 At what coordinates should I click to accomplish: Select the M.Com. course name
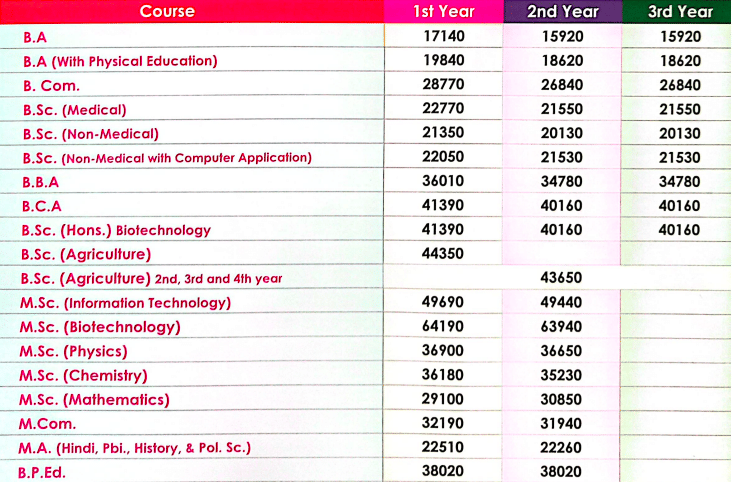coord(47,424)
